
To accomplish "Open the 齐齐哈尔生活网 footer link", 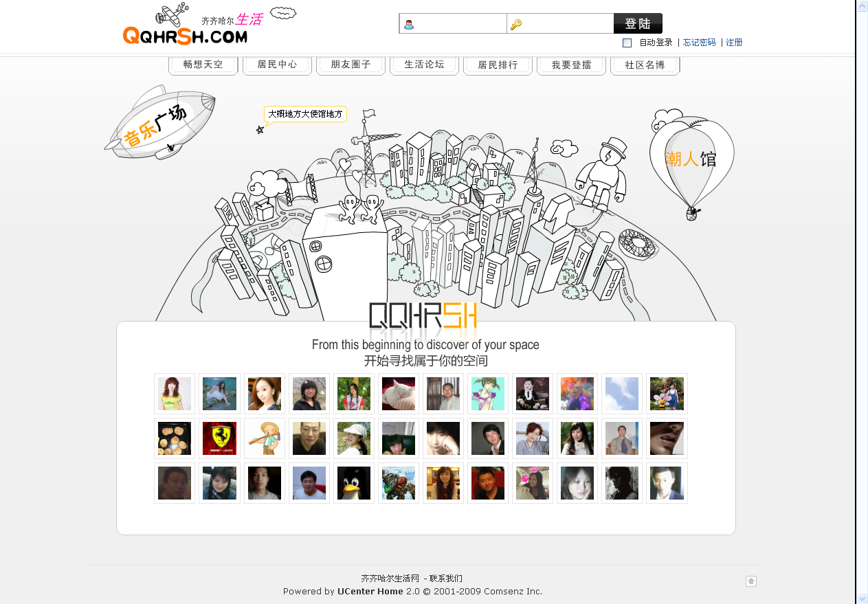I will point(390,579).
